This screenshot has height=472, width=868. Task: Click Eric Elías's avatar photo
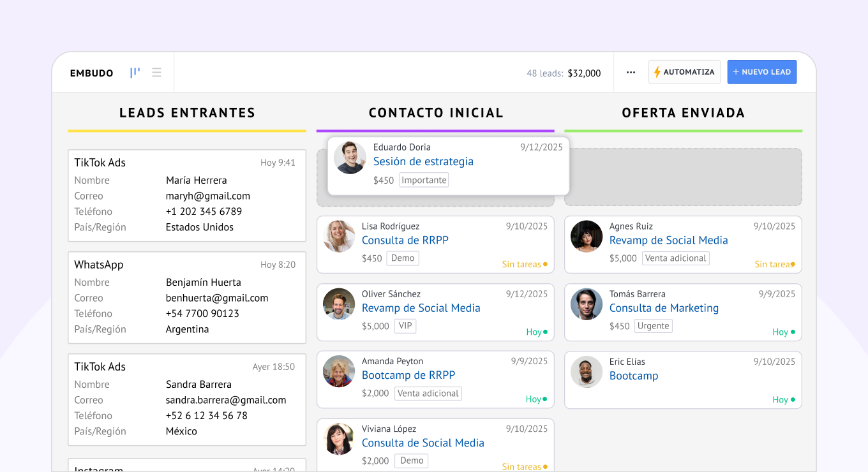click(587, 372)
